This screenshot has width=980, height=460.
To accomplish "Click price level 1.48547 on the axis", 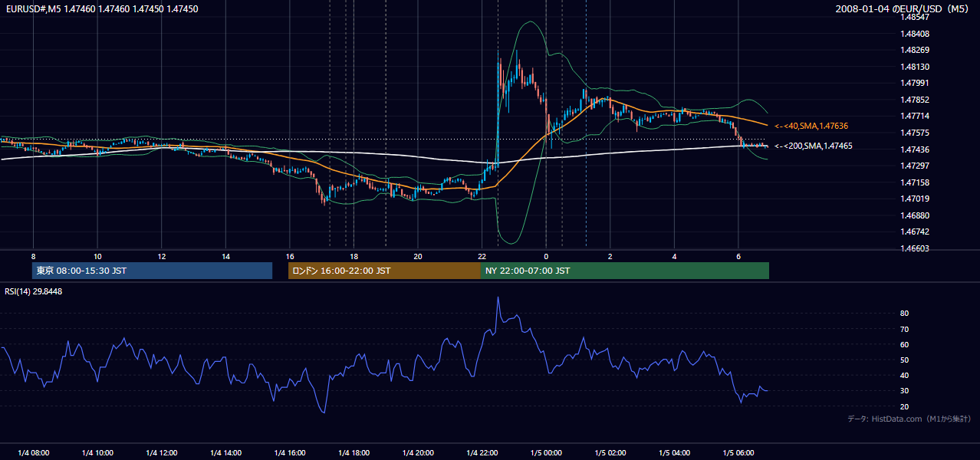I will (x=916, y=17).
